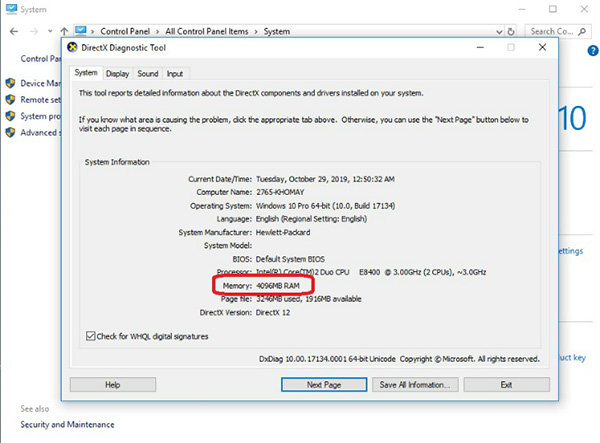Click the DirectX Diagnostic Tool title icon
Image resolution: width=600 pixels, height=443 pixels.
point(71,47)
